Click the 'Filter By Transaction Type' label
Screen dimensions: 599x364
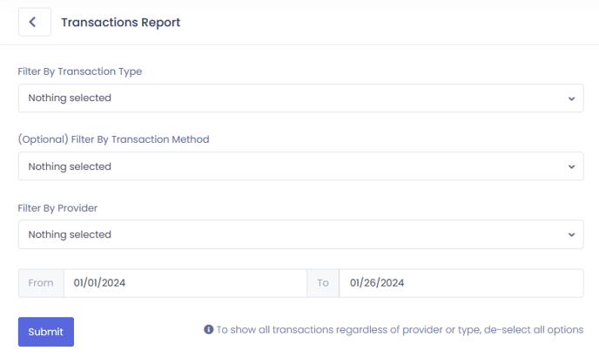click(80, 71)
